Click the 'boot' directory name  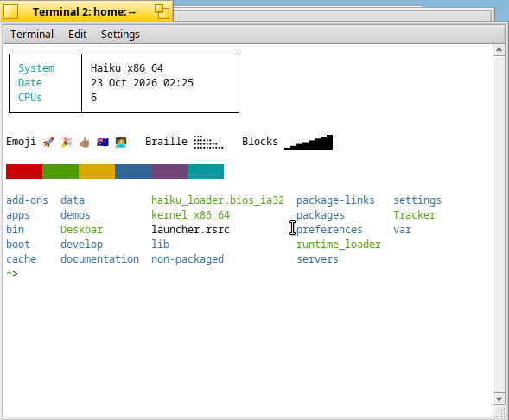[18, 244]
